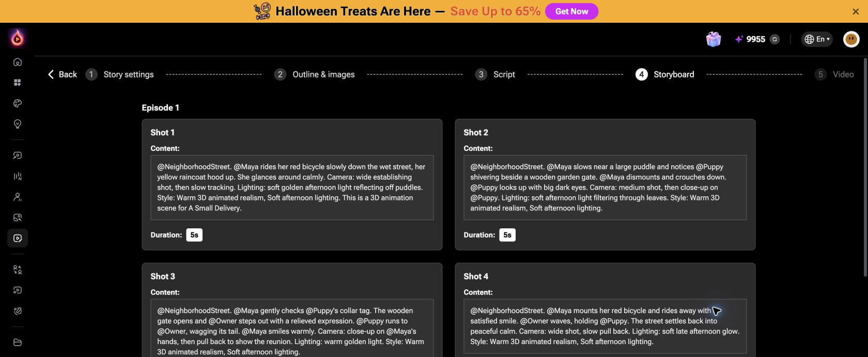The image size is (868, 357).
Task: Open the AI person avatar icon
Action: pos(18,197)
